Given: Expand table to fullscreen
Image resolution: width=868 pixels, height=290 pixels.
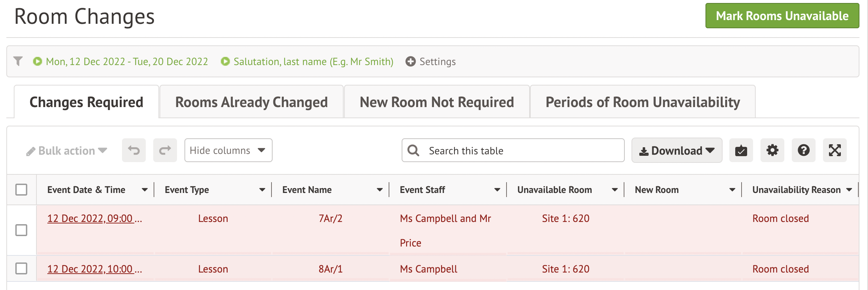Looking at the screenshot, I should [835, 150].
